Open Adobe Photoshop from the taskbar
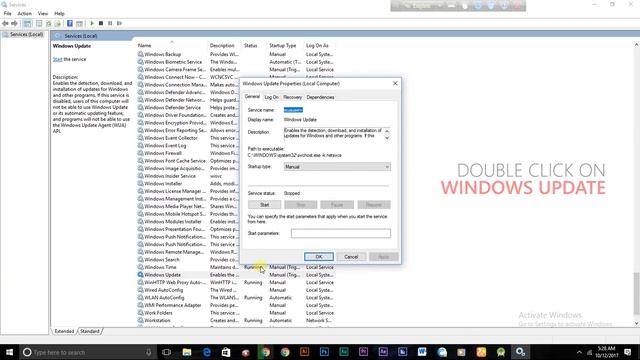Screen dimensions: 640x360 (x=324, y=352)
